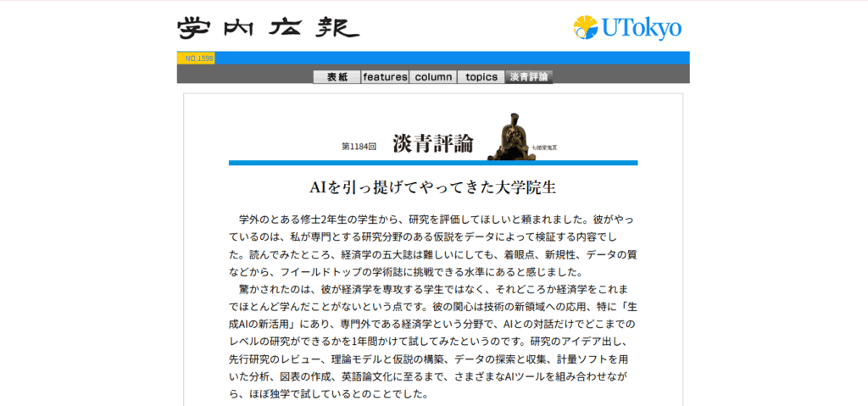This screenshot has height=406, width=868.
Task: Click the 学内広報 masthead logo
Action: (268, 27)
